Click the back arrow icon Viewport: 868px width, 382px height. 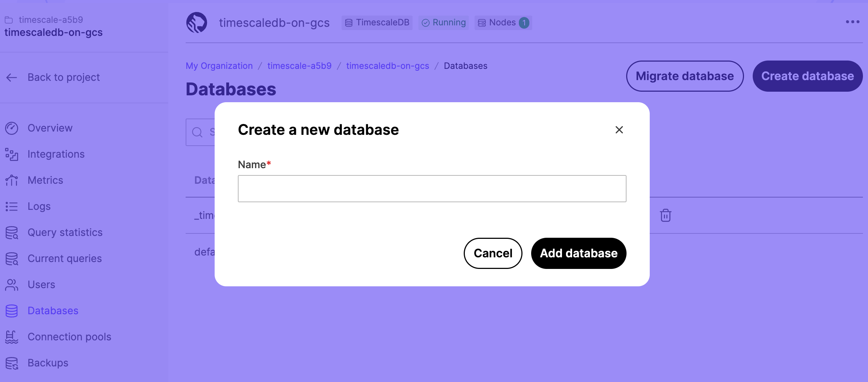[x=12, y=77]
